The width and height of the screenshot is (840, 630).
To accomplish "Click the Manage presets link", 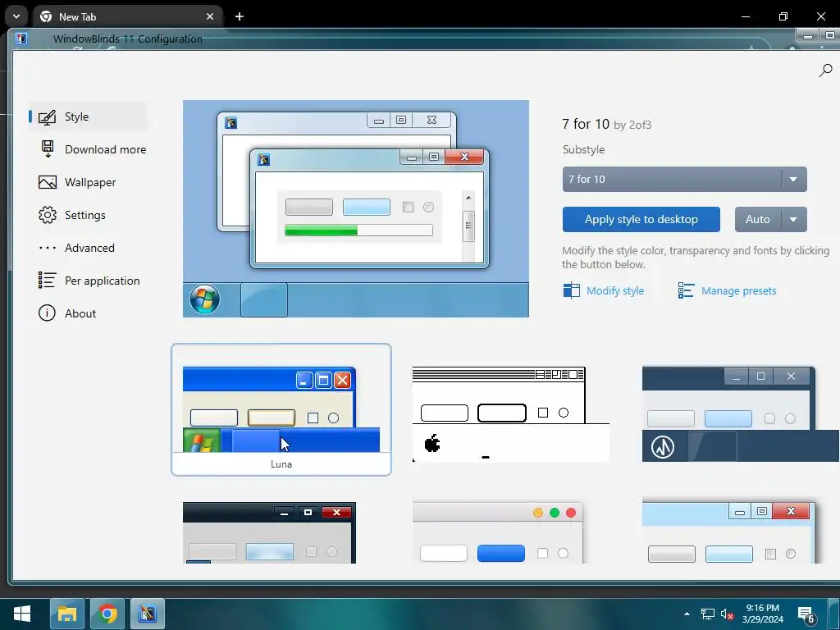I will (x=739, y=290).
